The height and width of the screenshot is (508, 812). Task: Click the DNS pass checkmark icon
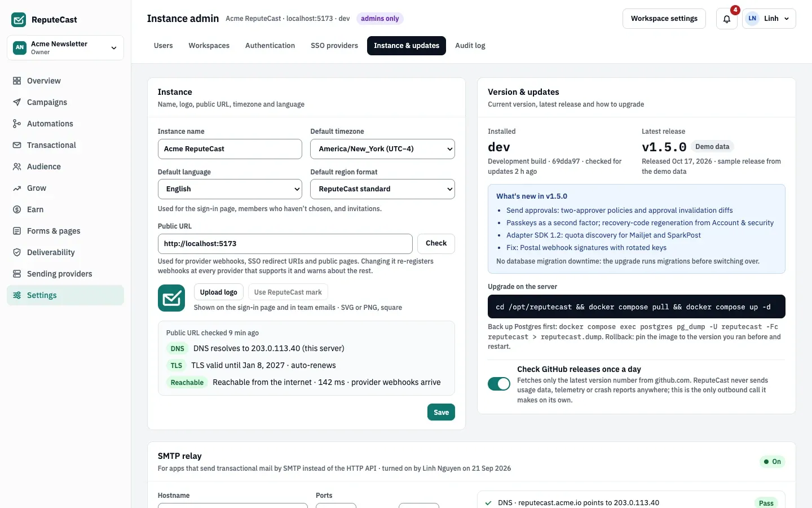click(x=488, y=503)
